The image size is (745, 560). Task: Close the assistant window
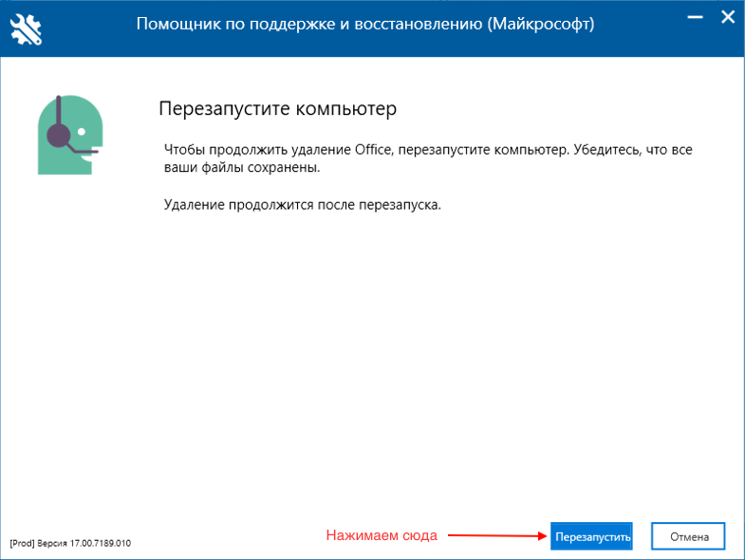(728, 18)
